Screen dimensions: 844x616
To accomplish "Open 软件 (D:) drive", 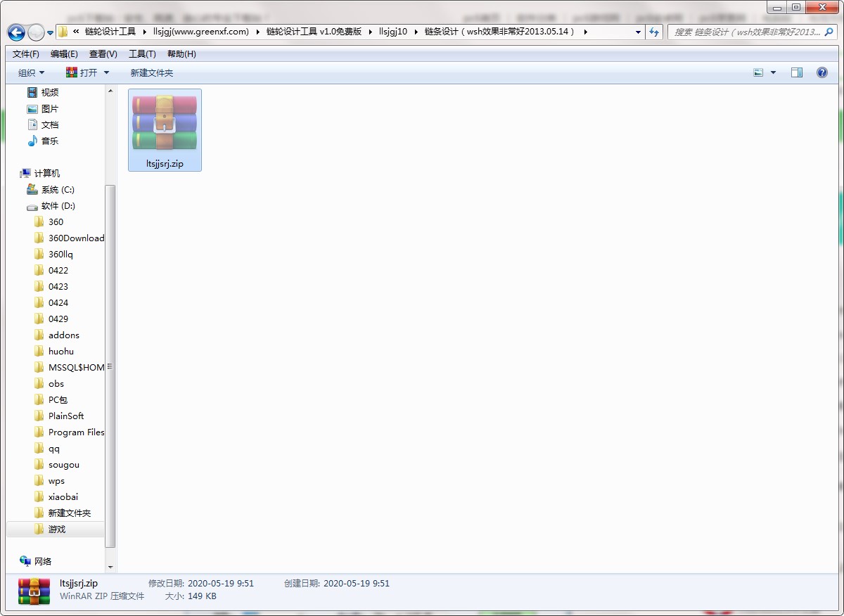I will pyautogui.click(x=51, y=205).
